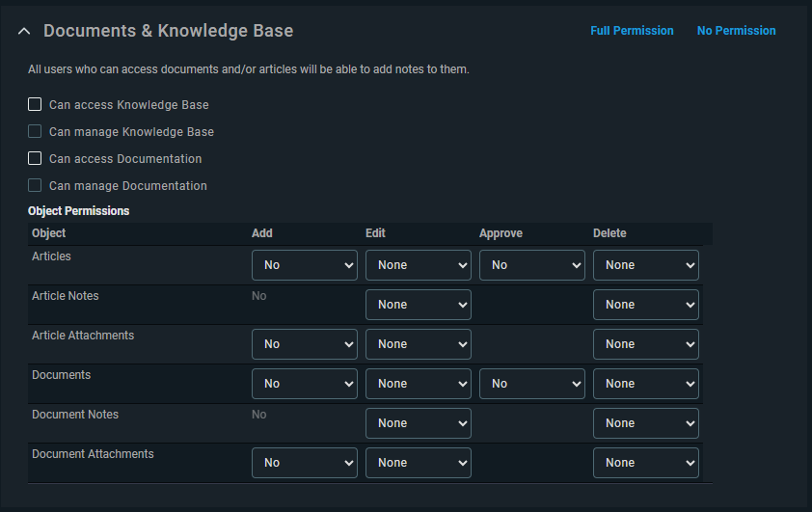This screenshot has height=512, width=812.
Task: Select the Articles row label
Action: [x=51, y=256]
